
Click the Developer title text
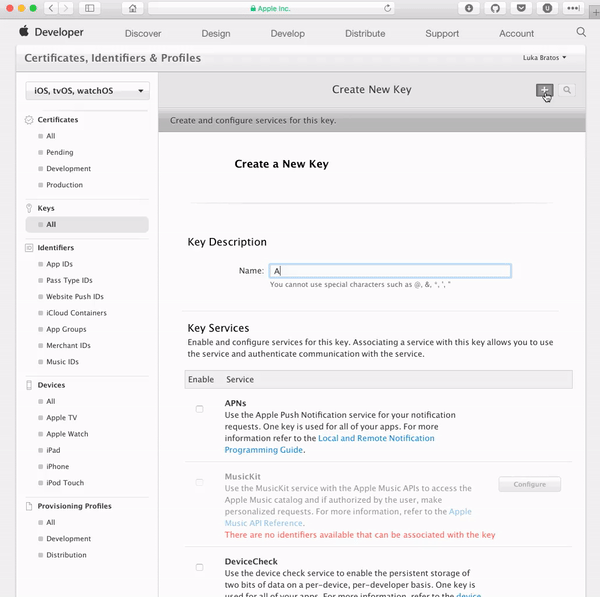[59, 32]
